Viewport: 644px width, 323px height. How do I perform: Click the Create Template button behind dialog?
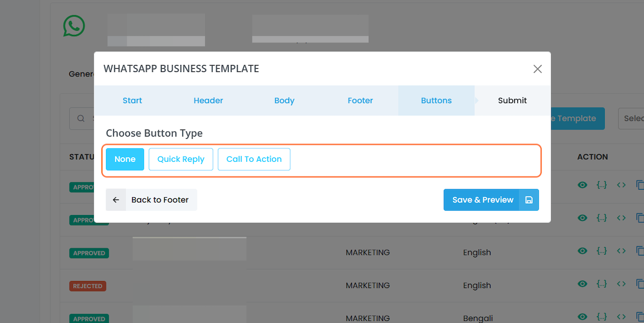577,118
